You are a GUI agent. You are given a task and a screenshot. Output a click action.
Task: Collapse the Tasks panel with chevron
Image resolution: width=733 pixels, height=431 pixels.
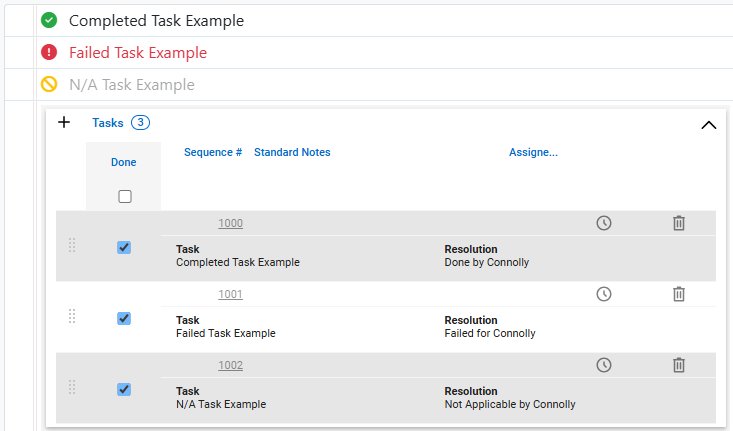click(x=708, y=125)
